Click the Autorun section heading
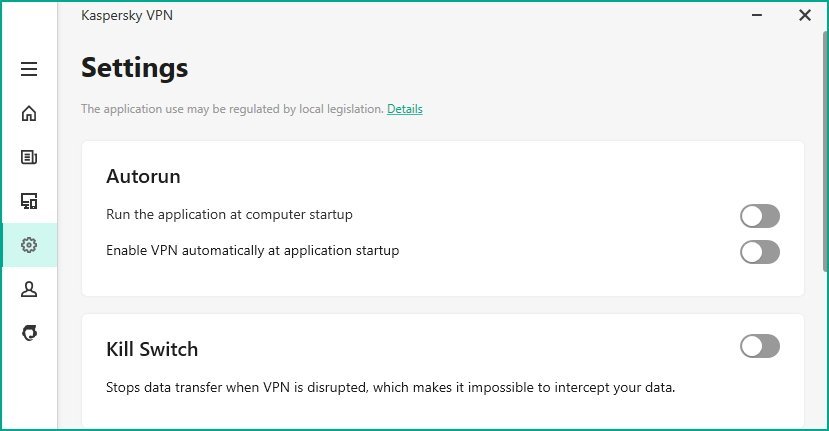Image resolution: width=829 pixels, height=431 pixels. (143, 177)
